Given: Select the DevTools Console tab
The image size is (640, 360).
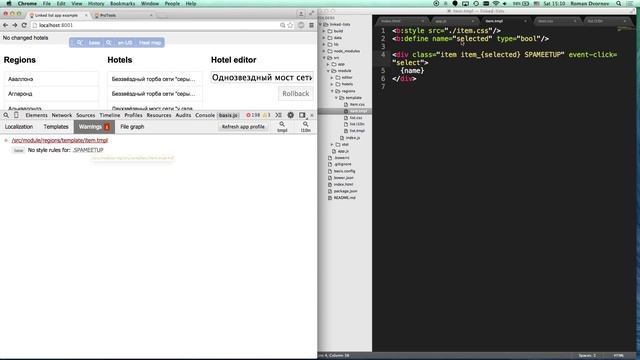Looking at the screenshot, I should 205,116.
